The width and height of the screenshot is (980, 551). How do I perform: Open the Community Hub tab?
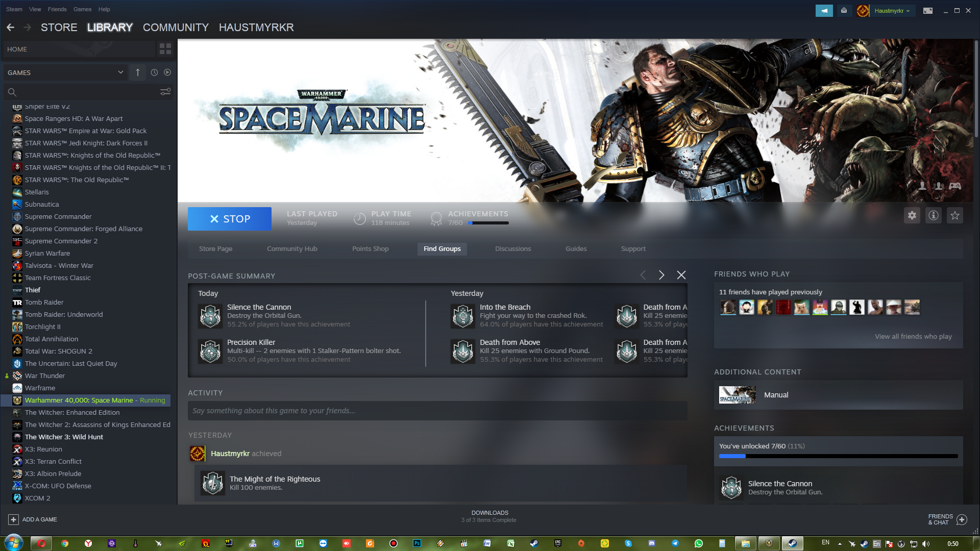292,249
